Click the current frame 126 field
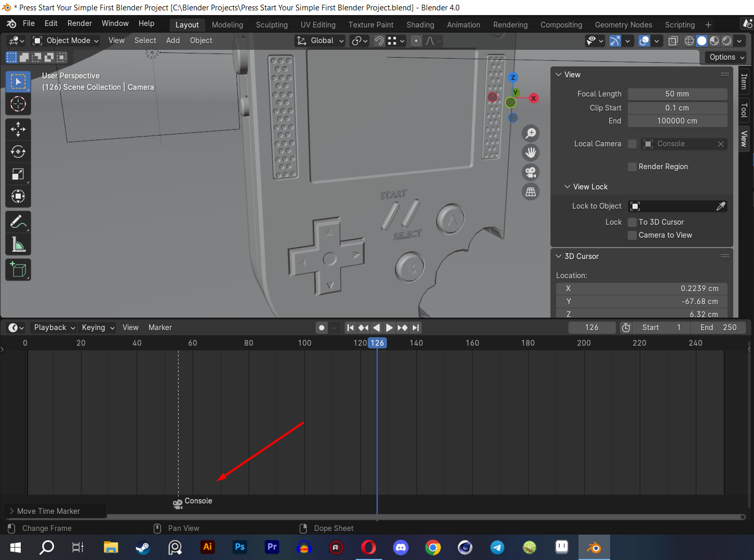 pos(592,327)
